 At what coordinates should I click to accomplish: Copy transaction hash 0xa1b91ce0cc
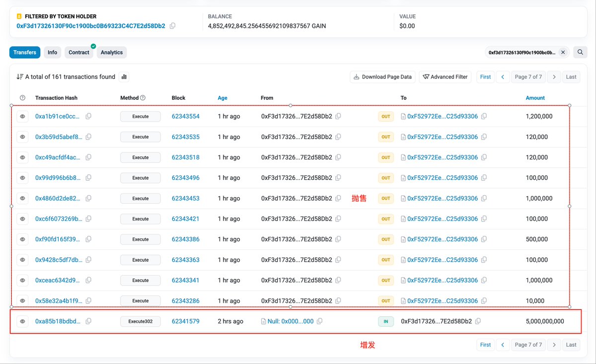[x=88, y=116]
